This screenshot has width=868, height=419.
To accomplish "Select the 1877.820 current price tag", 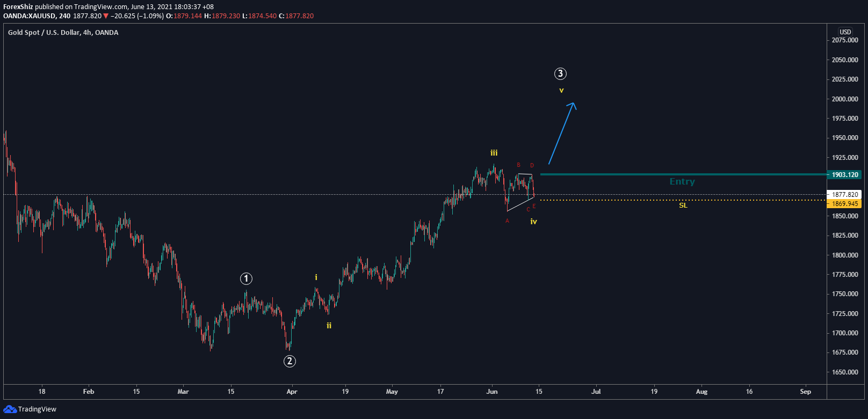I will tap(844, 195).
